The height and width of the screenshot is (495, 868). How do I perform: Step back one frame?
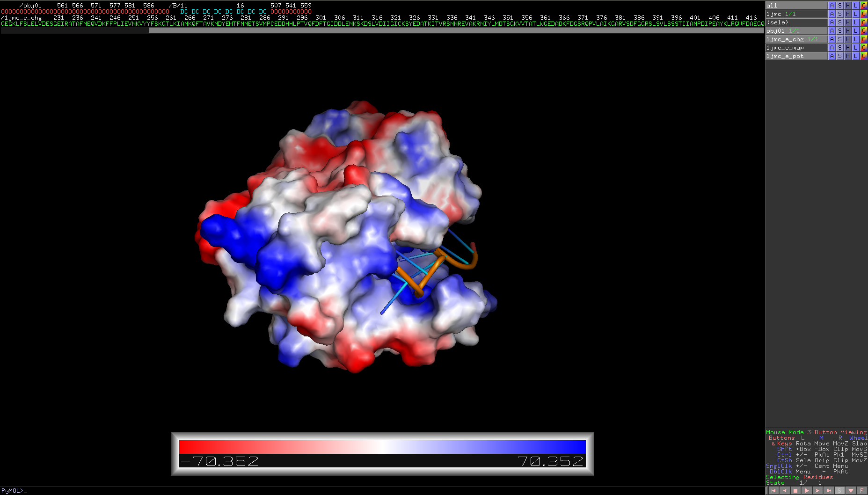pos(785,491)
